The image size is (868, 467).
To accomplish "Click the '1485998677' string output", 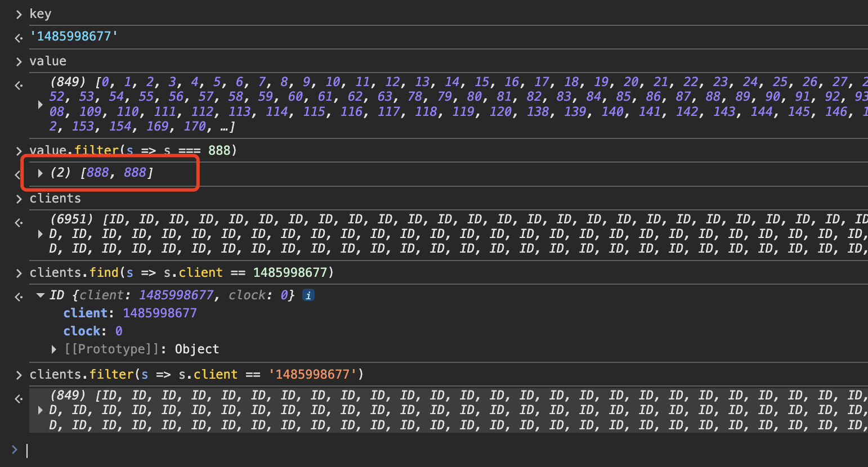I will [74, 37].
